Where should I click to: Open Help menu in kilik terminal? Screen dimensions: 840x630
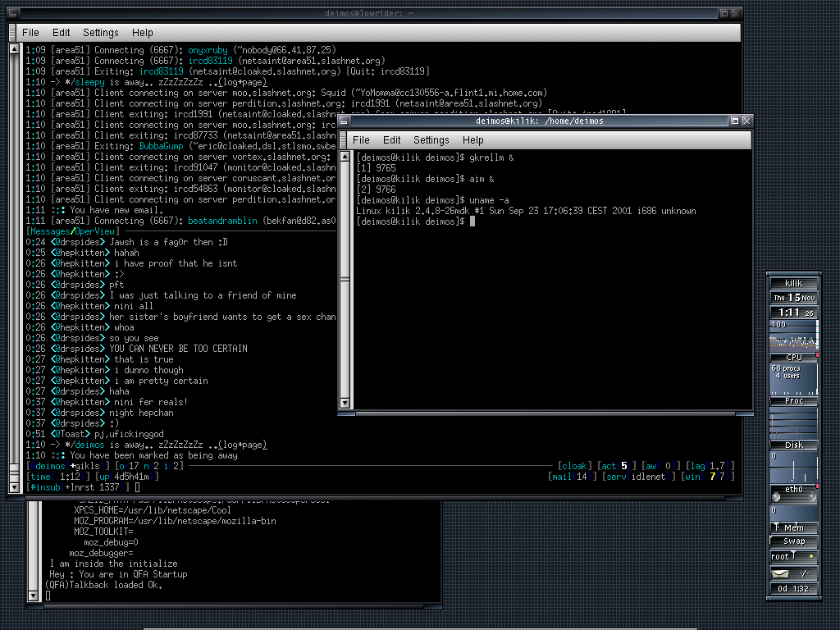click(x=473, y=140)
